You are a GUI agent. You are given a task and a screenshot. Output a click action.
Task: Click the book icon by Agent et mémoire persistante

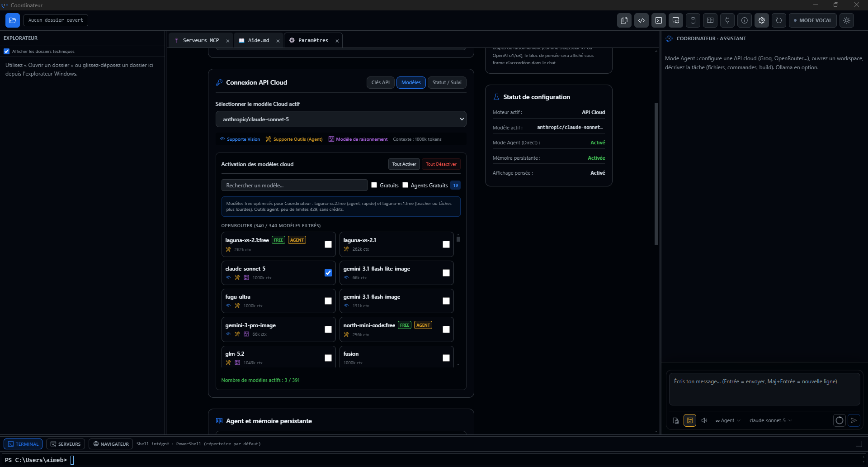click(x=219, y=421)
